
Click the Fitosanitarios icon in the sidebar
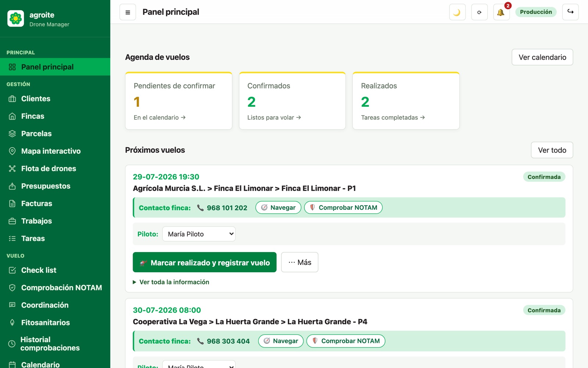point(12,323)
